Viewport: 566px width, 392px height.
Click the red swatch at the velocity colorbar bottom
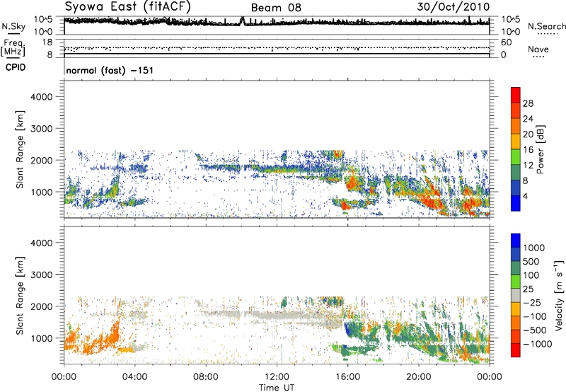coord(516,350)
